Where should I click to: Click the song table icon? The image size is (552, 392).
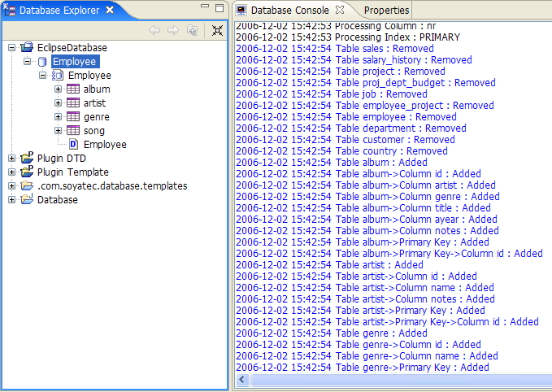(73, 131)
